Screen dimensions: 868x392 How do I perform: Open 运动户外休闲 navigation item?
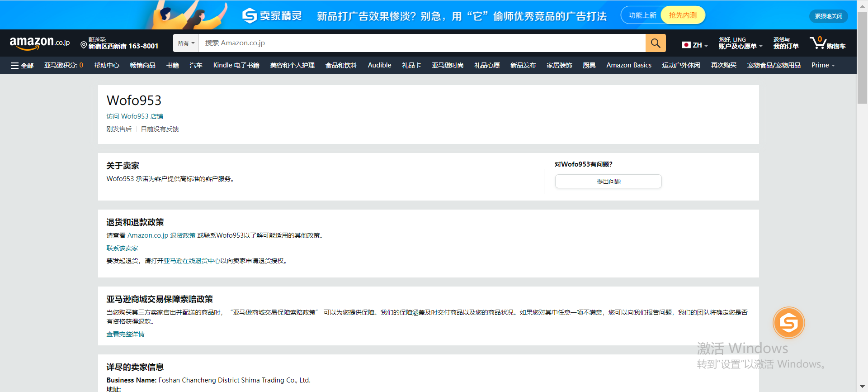(681, 65)
